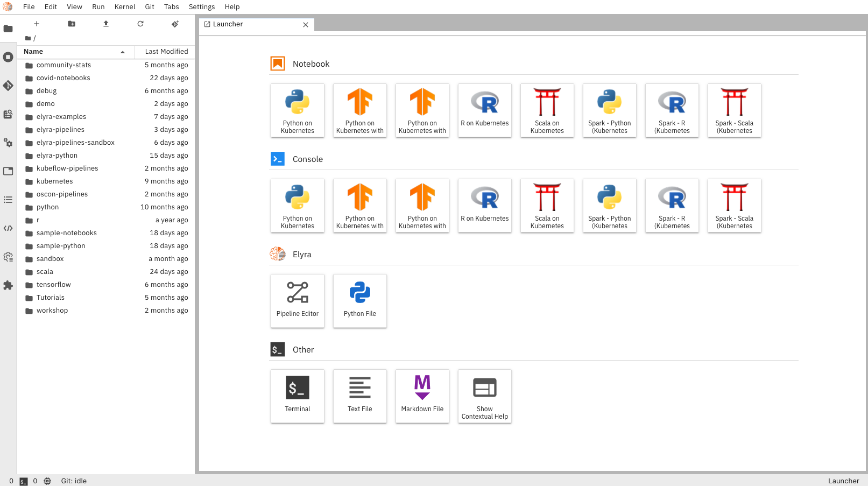Open the Help menu
This screenshot has height=486, width=868.
[232, 7]
